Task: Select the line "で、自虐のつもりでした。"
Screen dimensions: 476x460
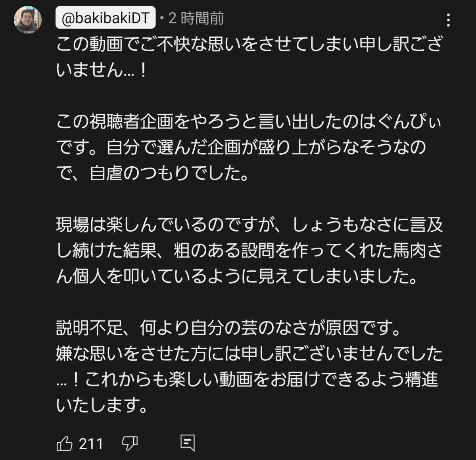Action: click(x=152, y=173)
